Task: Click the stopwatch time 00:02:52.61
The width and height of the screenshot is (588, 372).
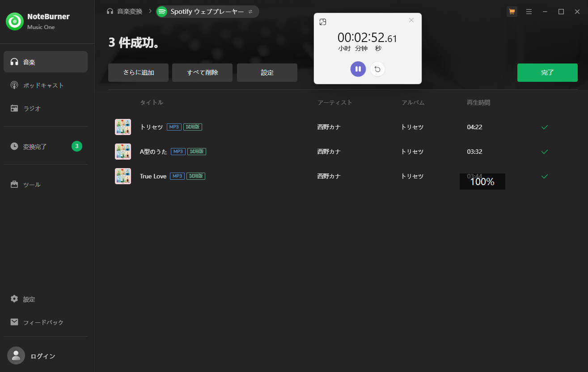Action: (x=367, y=38)
